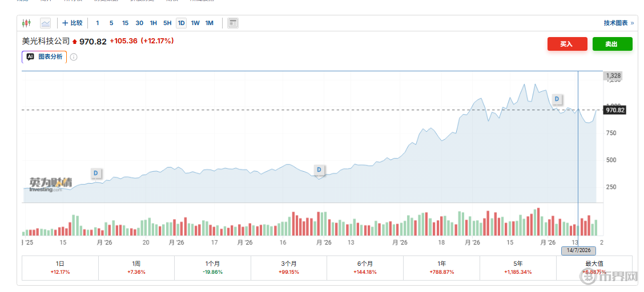Viewport: 644px width, 292px height.
Task: Select the 3个月 range tab
Action: pyautogui.click(x=289, y=268)
